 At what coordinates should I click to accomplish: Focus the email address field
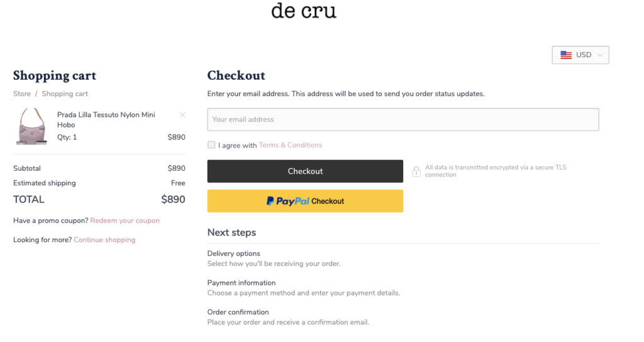click(403, 119)
